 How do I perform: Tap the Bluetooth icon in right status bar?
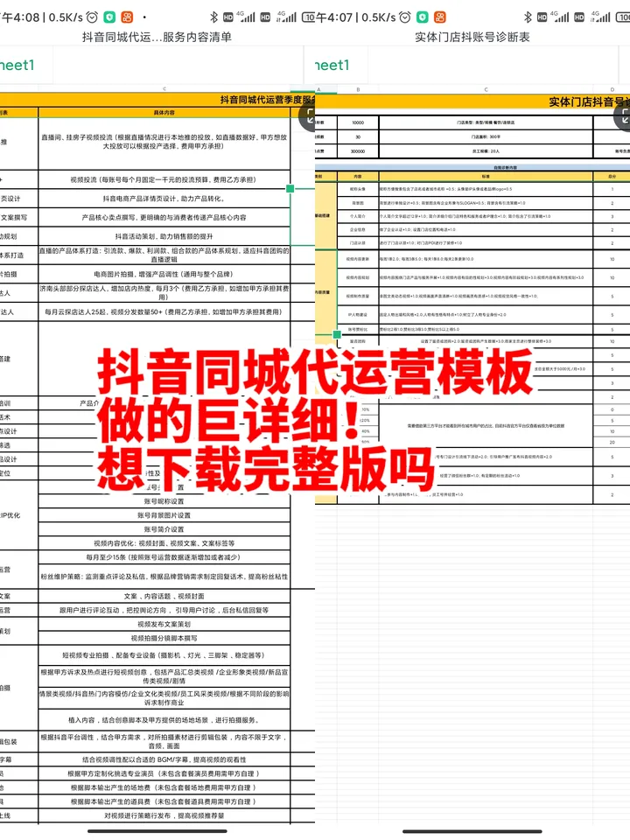(528, 17)
